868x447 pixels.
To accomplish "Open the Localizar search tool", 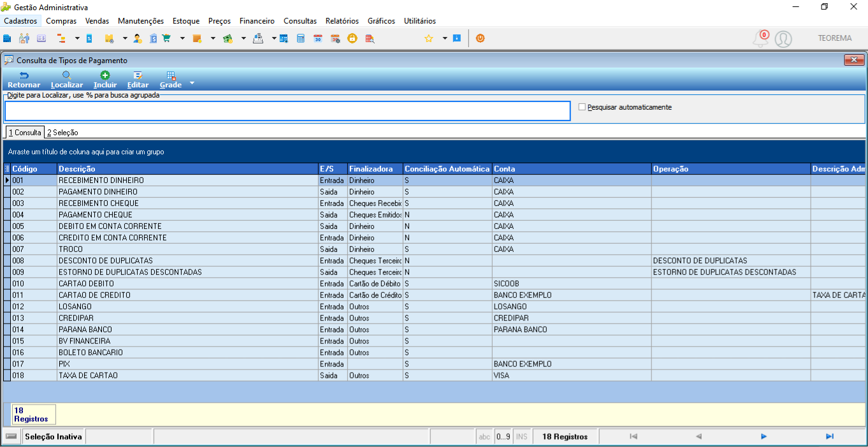I will (x=66, y=80).
